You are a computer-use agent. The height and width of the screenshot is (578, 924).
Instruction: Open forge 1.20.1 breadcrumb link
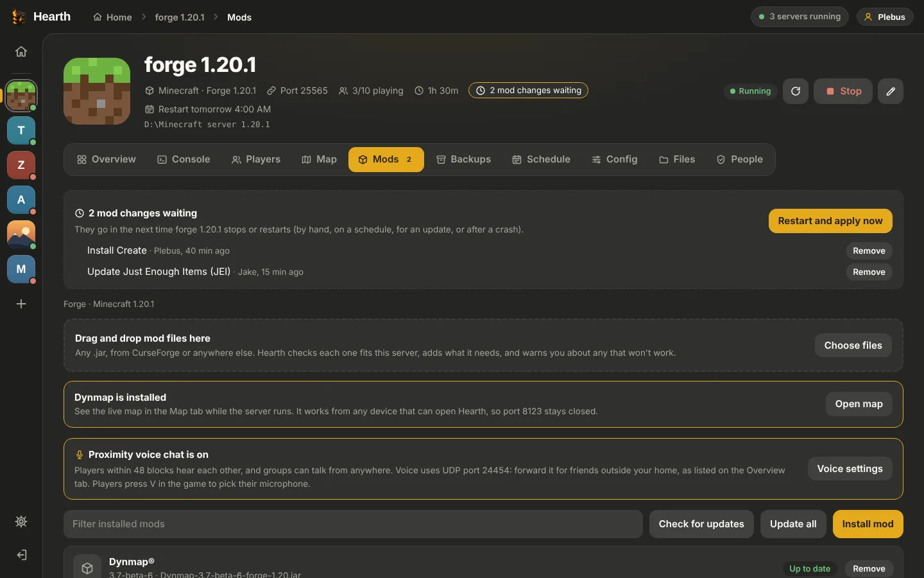click(x=180, y=17)
